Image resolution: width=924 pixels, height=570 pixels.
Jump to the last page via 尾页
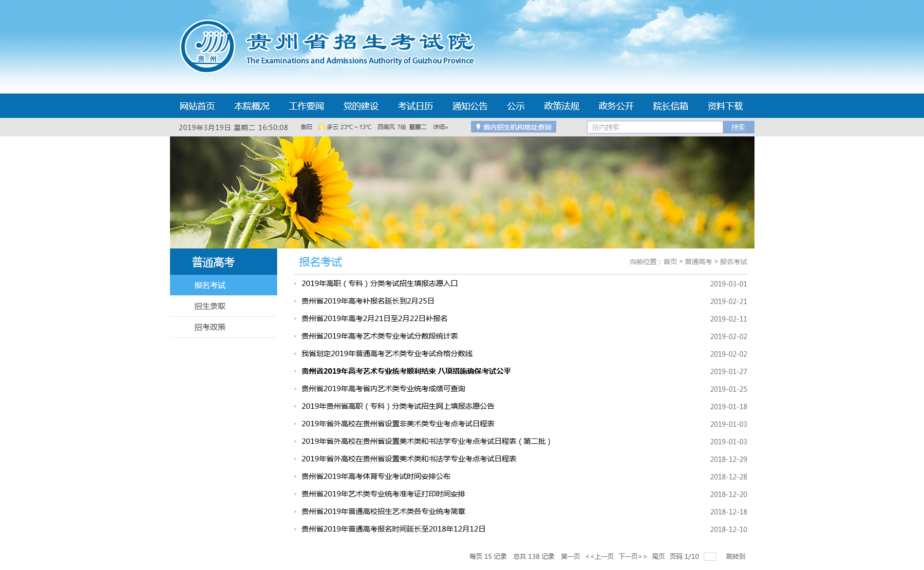tap(658, 556)
